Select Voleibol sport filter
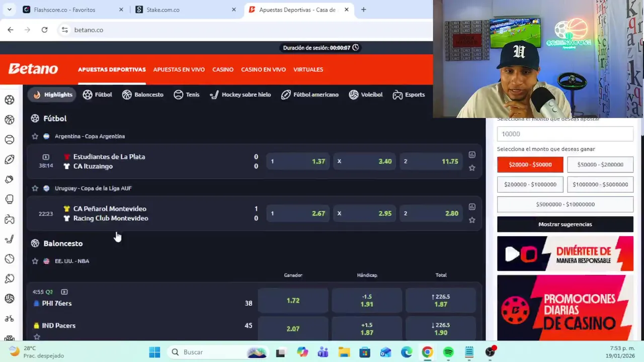This screenshot has width=644, height=362. tap(365, 95)
